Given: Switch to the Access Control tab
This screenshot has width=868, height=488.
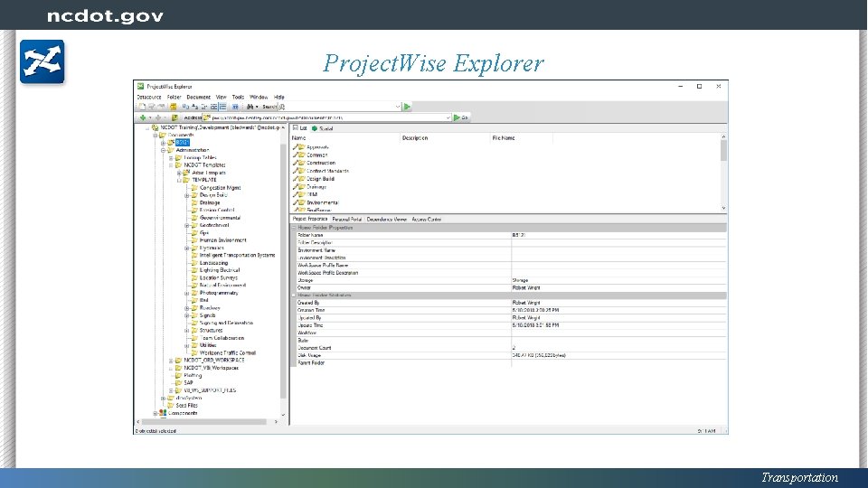Looking at the screenshot, I should [x=426, y=219].
